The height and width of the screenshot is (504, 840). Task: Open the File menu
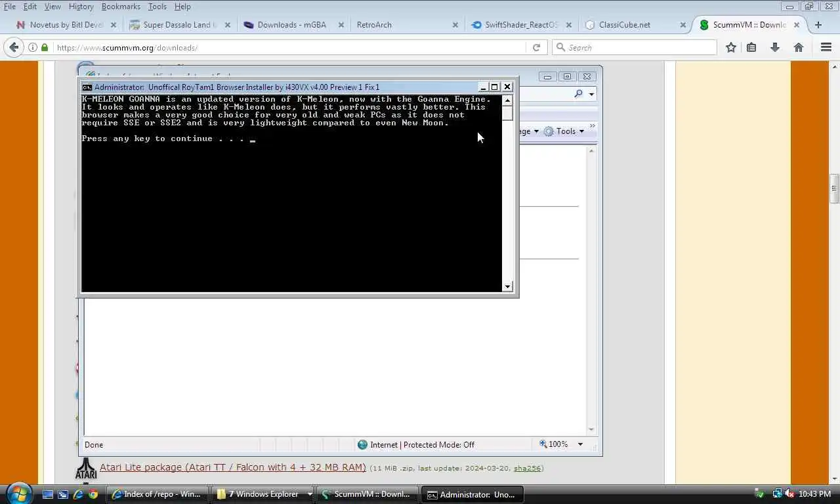pos(10,7)
